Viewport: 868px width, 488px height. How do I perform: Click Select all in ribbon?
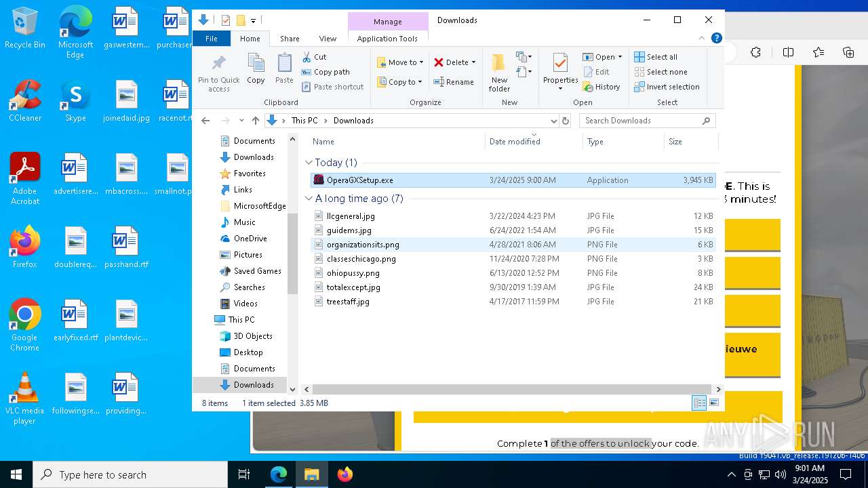[656, 57]
